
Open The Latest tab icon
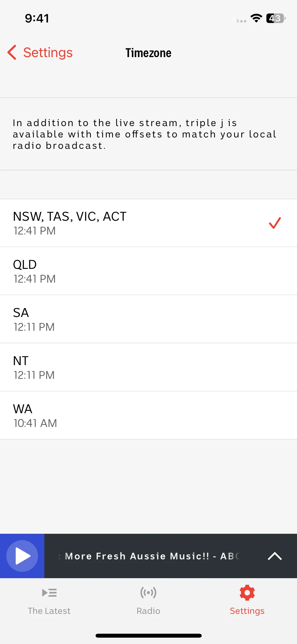[x=49, y=593]
